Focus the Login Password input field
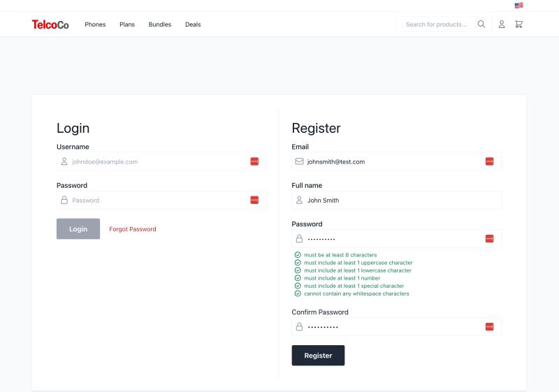Image resolution: width=559 pixels, height=392 pixels. click(161, 200)
